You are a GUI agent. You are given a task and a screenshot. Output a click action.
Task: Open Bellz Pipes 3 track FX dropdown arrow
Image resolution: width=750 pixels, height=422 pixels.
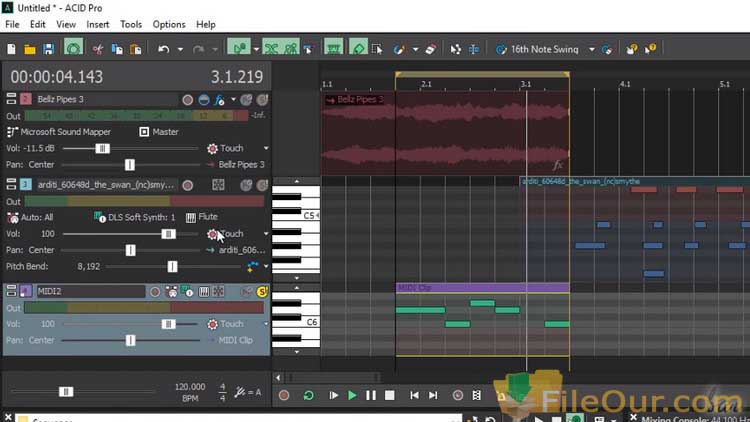(x=233, y=100)
